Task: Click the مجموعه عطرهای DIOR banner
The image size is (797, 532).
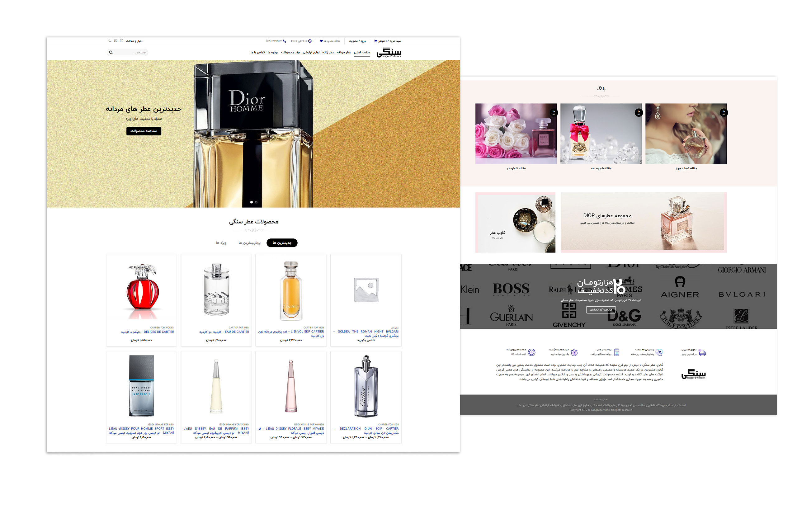Action: tap(644, 222)
